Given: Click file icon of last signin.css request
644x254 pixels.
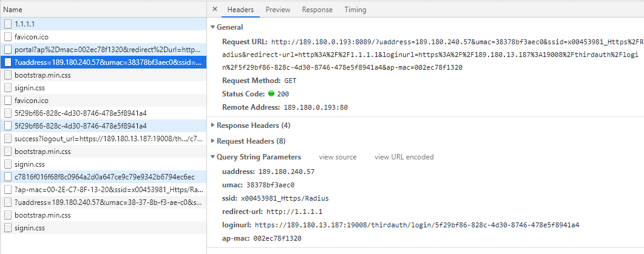Looking at the screenshot, I should tap(7, 227).
